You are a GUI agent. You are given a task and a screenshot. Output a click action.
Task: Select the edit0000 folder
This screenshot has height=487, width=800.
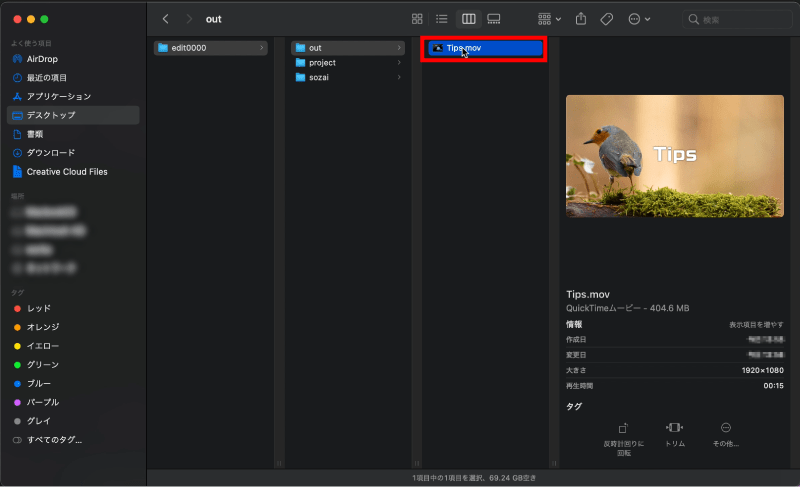[210, 47]
